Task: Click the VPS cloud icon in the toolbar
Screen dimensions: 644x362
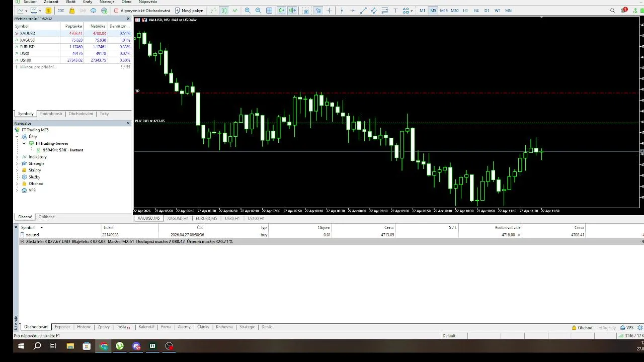Action: [x=93, y=11]
